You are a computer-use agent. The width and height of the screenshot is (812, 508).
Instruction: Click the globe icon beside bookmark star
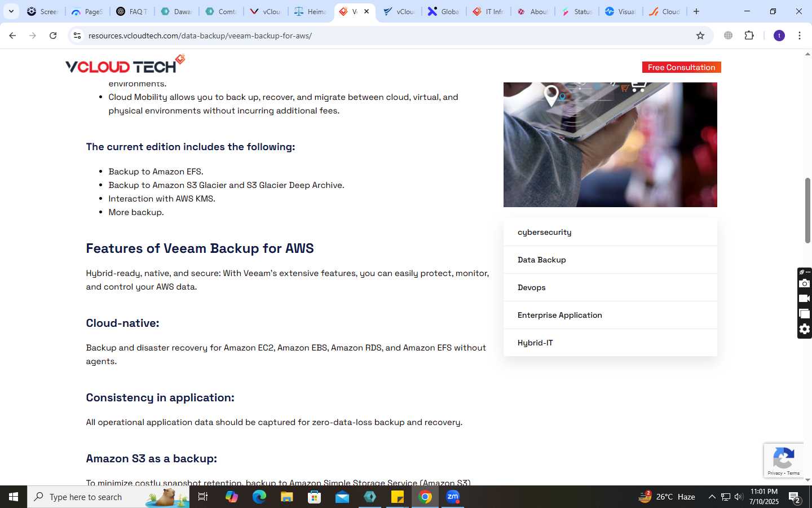728,36
